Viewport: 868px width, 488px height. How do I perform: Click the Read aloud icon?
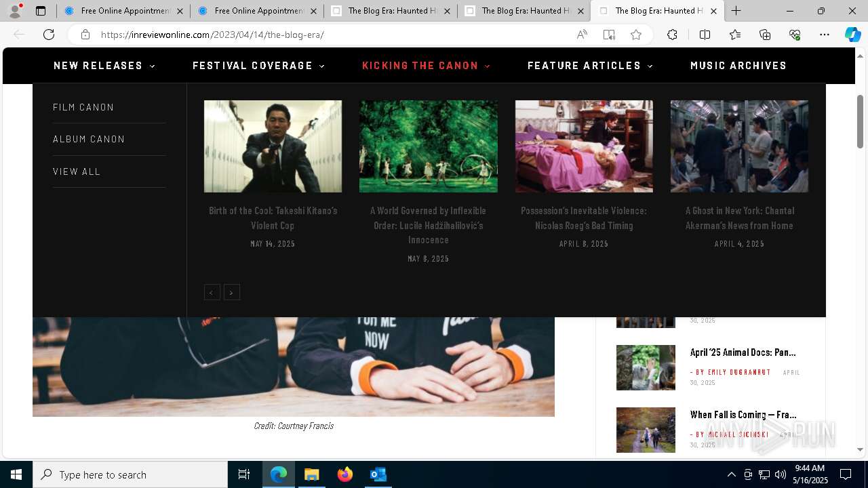click(582, 35)
